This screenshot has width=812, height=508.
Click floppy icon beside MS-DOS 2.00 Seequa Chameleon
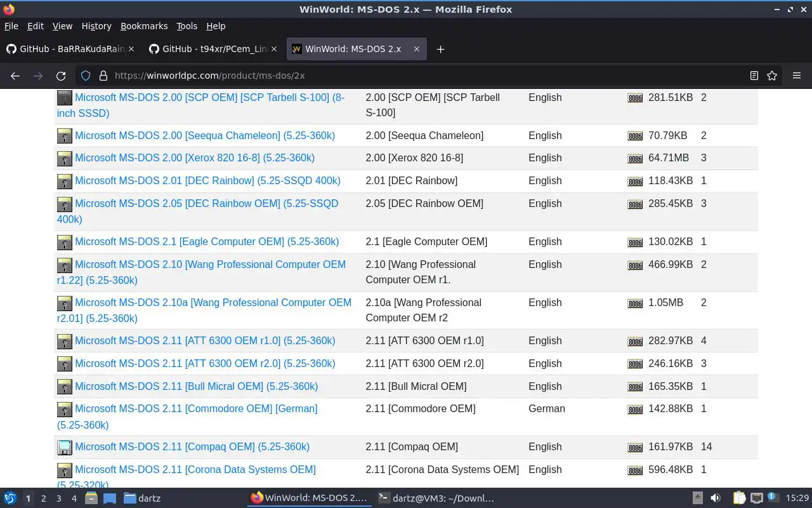pyautogui.click(x=65, y=136)
